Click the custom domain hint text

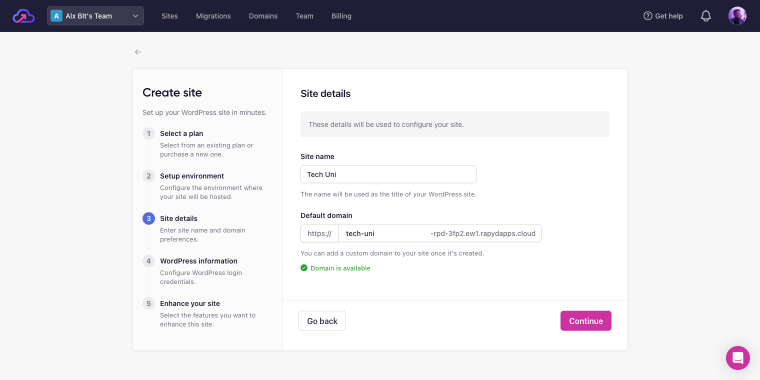(392, 253)
